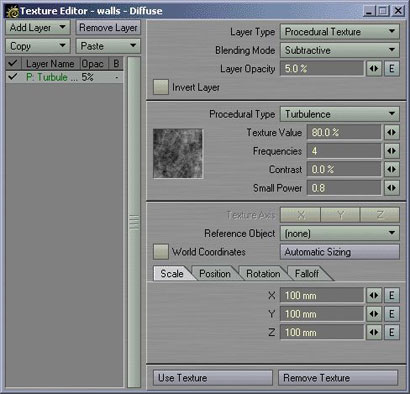Switch to Scale tab
Image resolution: width=410 pixels, height=394 pixels.
(x=172, y=274)
